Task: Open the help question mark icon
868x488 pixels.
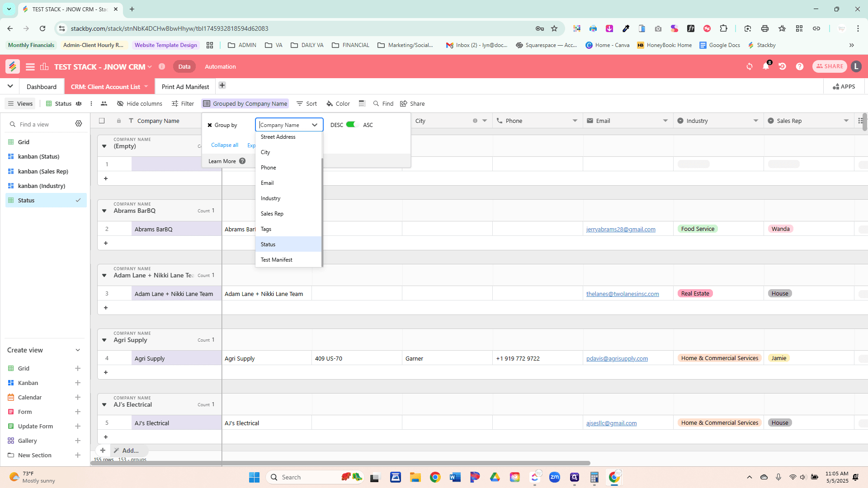Action: pyautogui.click(x=800, y=66)
